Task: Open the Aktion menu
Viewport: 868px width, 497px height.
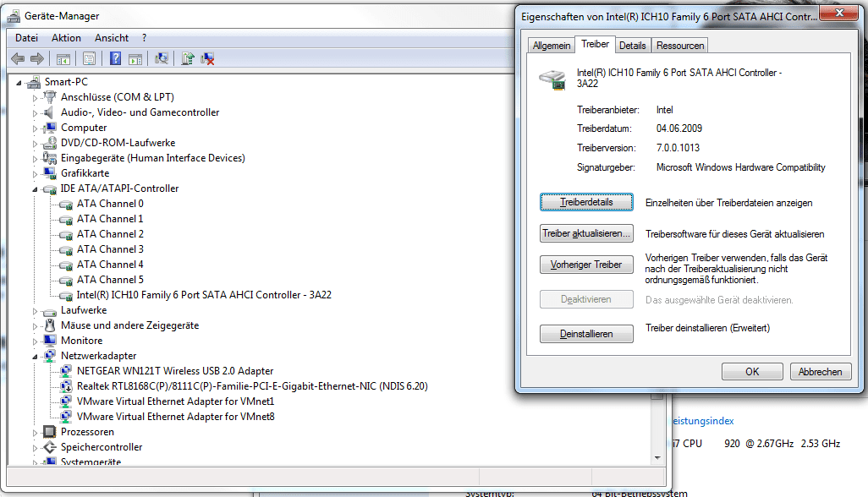Action: [x=67, y=38]
